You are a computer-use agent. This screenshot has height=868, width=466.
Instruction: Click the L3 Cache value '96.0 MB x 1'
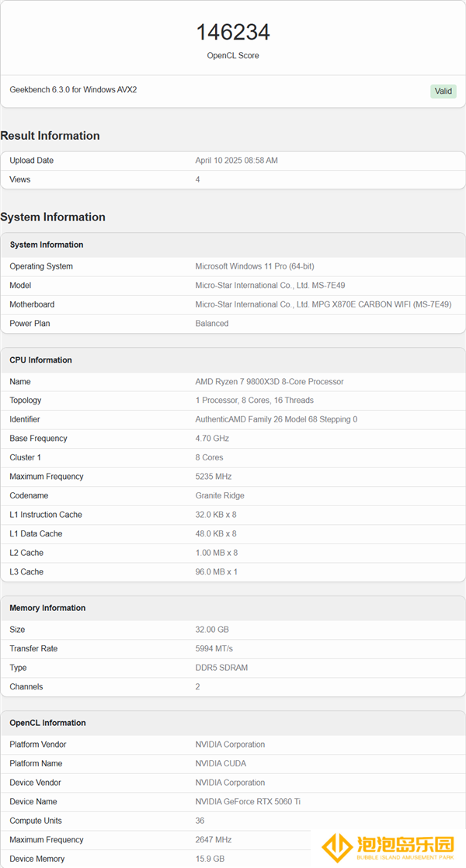pos(217,572)
